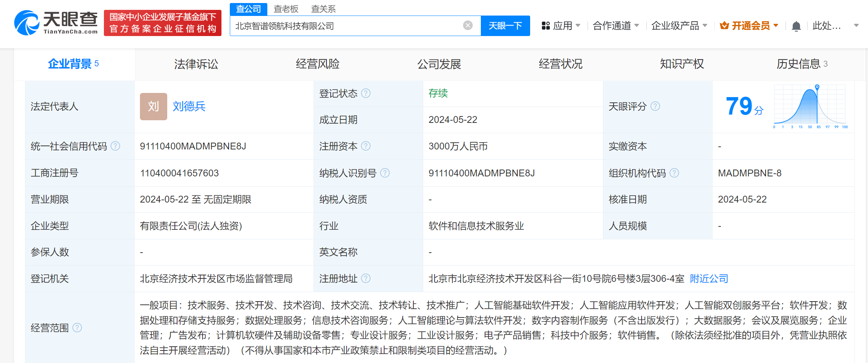Open the 应用 apps grid icon

click(x=546, y=25)
